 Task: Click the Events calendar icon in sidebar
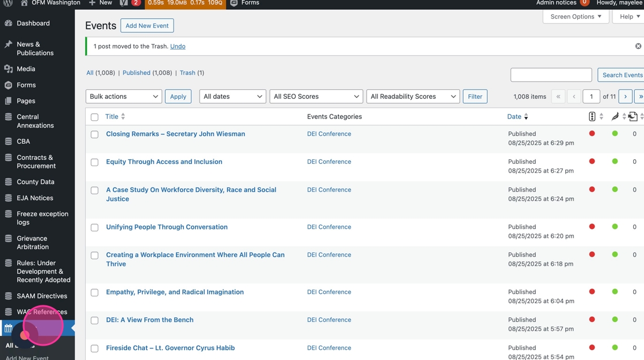point(8,328)
